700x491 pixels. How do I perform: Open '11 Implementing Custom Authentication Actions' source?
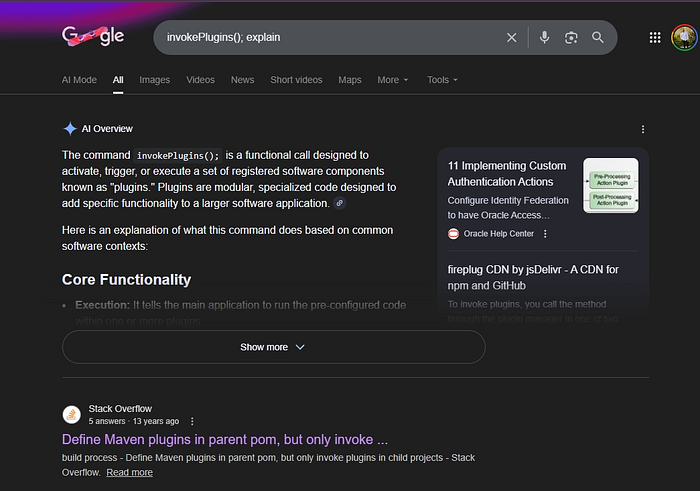click(x=507, y=174)
